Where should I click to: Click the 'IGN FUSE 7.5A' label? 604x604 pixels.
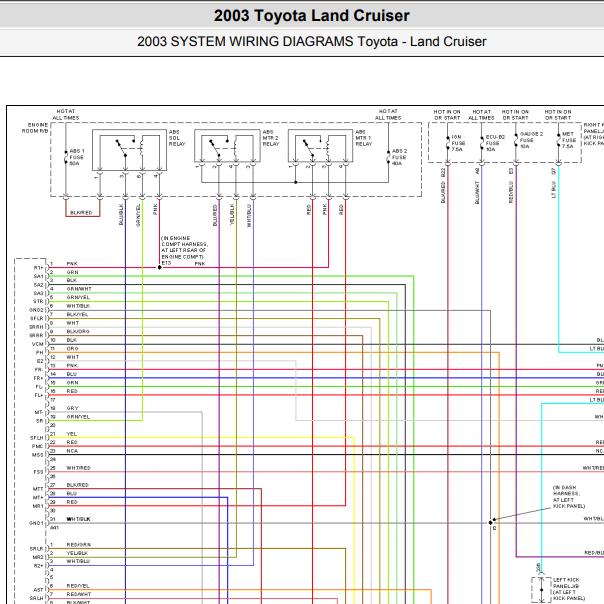click(458, 143)
